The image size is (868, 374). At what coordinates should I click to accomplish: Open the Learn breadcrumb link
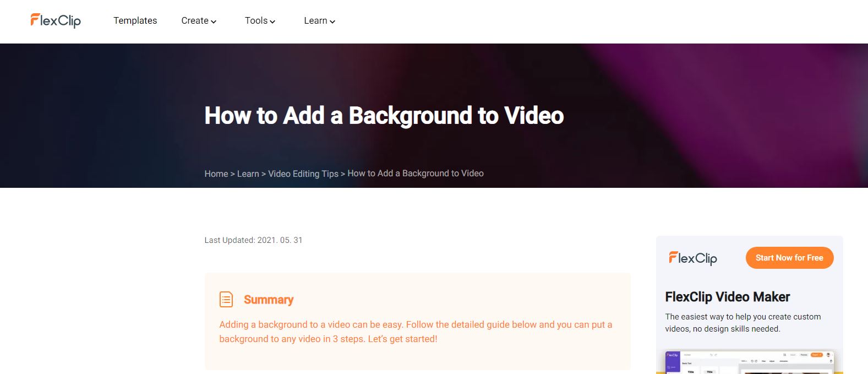point(248,174)
